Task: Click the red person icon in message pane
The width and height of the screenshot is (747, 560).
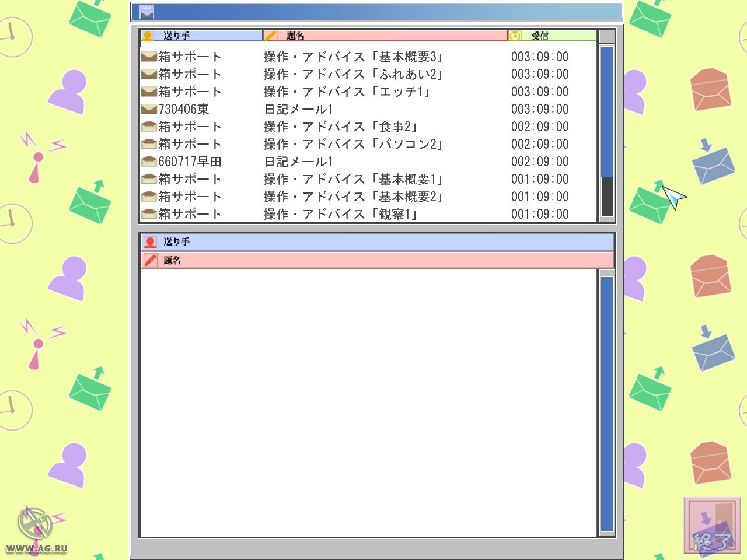Action: 150,242
